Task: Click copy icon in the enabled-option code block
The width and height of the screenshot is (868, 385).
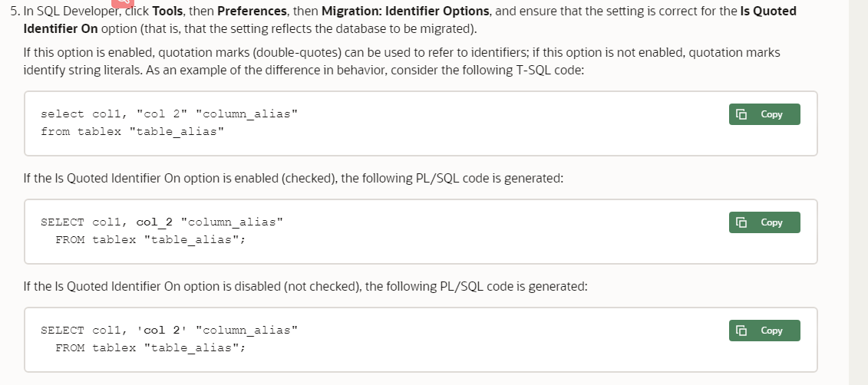Action: [741, 223]
